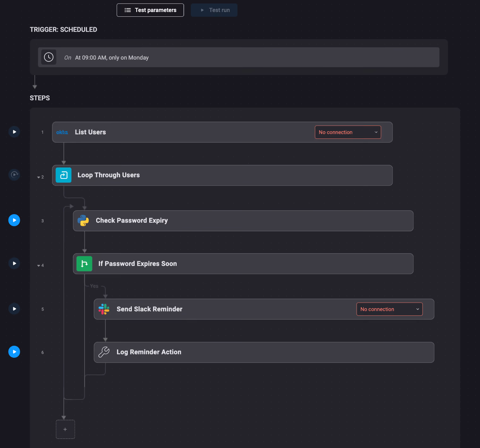Select the Log Reminder Action step
Image resolution: width=480 pixels, height=448 pixels.
(x=264, y=352)
